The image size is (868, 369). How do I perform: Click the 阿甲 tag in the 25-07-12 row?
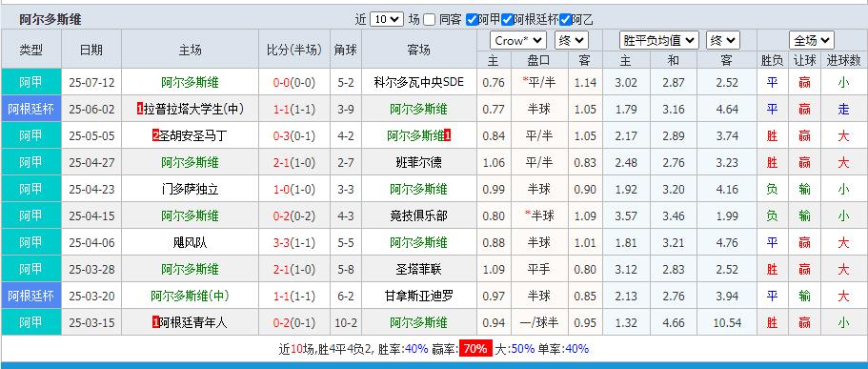click(x=31, y=83)
